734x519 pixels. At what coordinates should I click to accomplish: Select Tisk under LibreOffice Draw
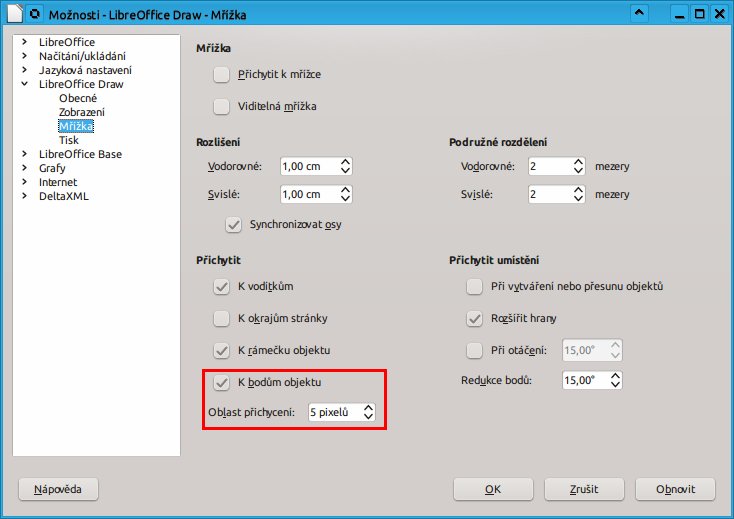click(69, 140)
